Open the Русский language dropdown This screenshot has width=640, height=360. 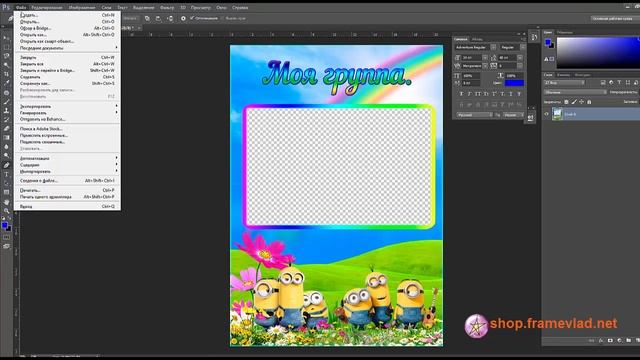[475, 115]
